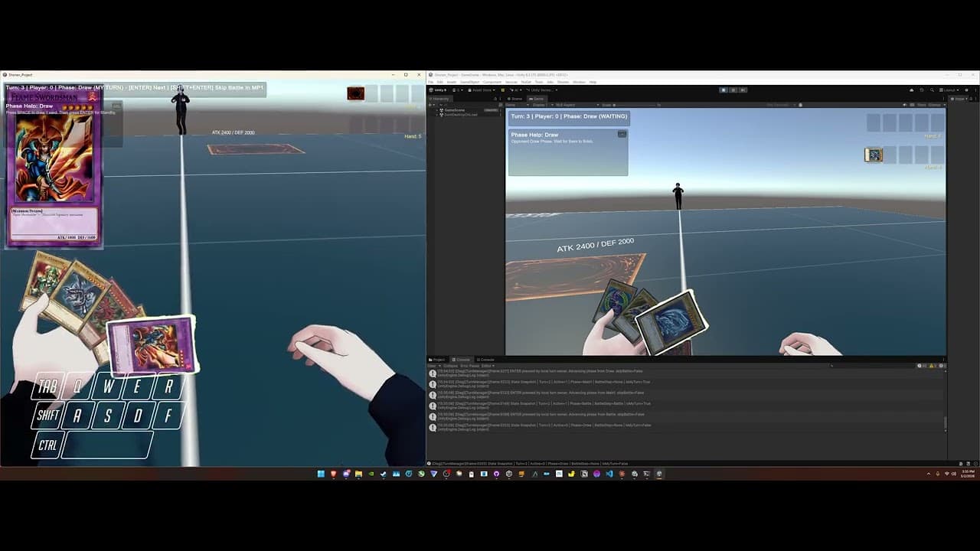Toggle Collapse in the Console toolbar

(450, 366)
